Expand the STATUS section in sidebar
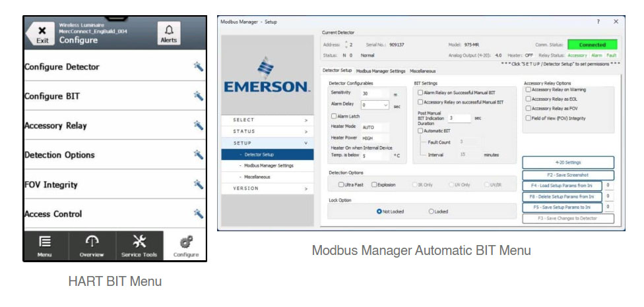 point(267,132)
